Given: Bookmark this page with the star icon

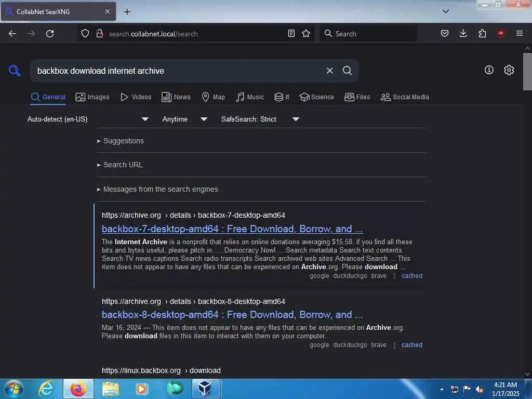Looking at the screenshot, I should [x=306, y=33].
